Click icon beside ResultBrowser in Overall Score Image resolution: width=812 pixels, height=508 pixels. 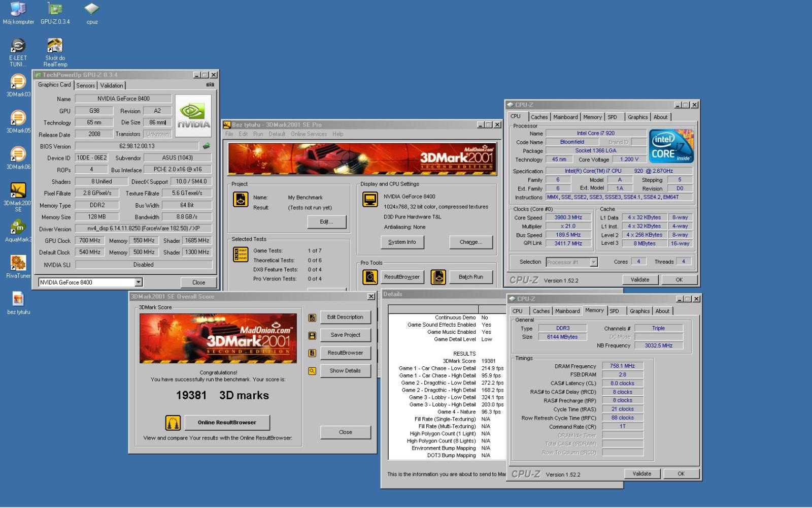(x=312, y=353)
